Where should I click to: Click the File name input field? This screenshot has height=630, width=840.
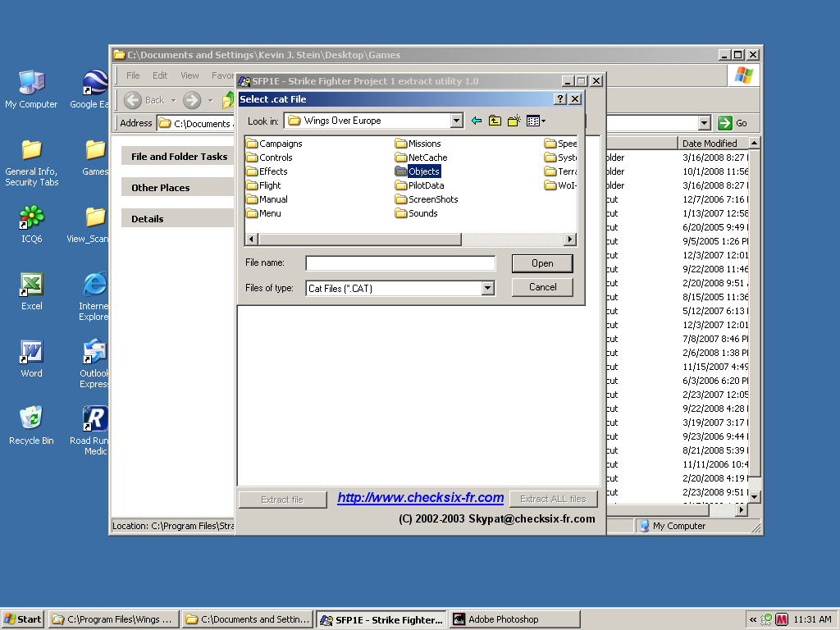[400, 263]
